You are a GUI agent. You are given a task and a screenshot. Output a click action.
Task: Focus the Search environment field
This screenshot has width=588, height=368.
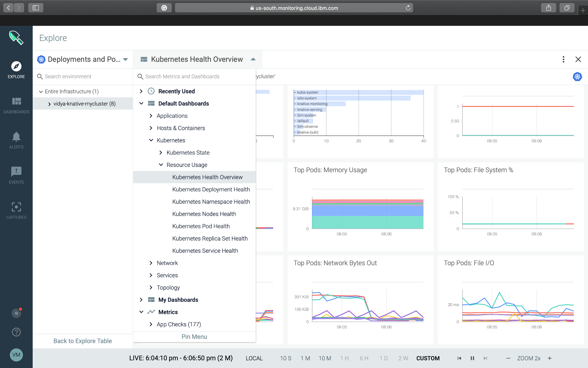tap(83, 77)
